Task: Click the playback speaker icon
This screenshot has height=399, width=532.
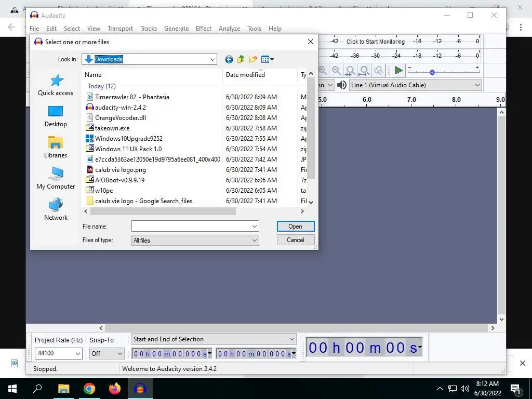Action: (x=342, y=85)
